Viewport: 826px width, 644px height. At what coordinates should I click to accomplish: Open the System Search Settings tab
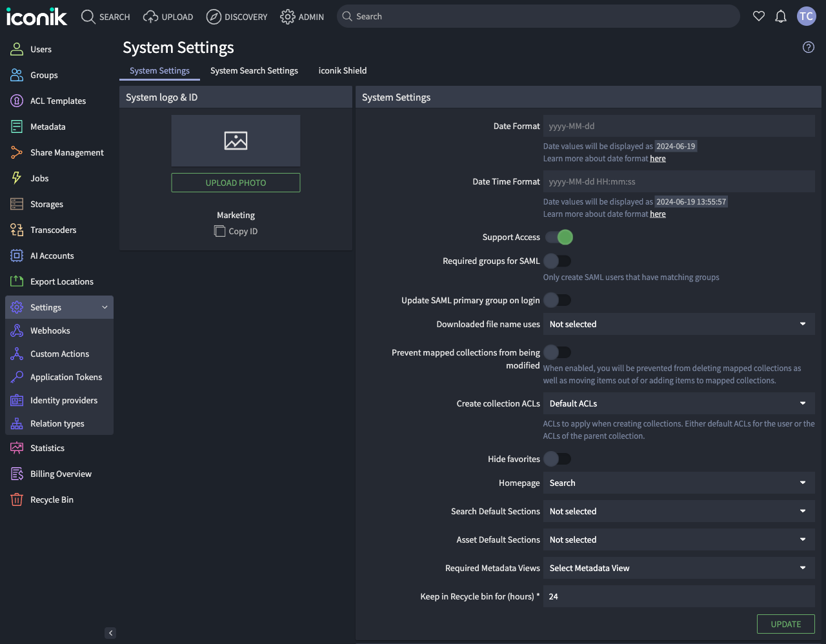click(254, 70)
